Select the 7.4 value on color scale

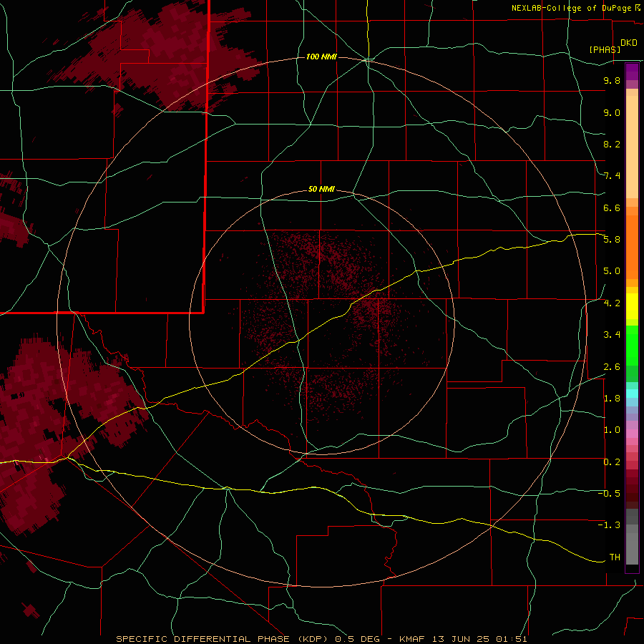click(612, 176)
